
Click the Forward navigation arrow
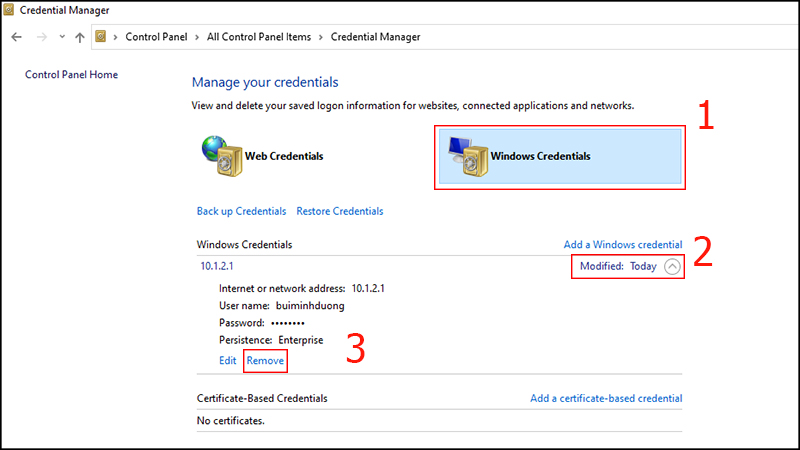(42, 37)
